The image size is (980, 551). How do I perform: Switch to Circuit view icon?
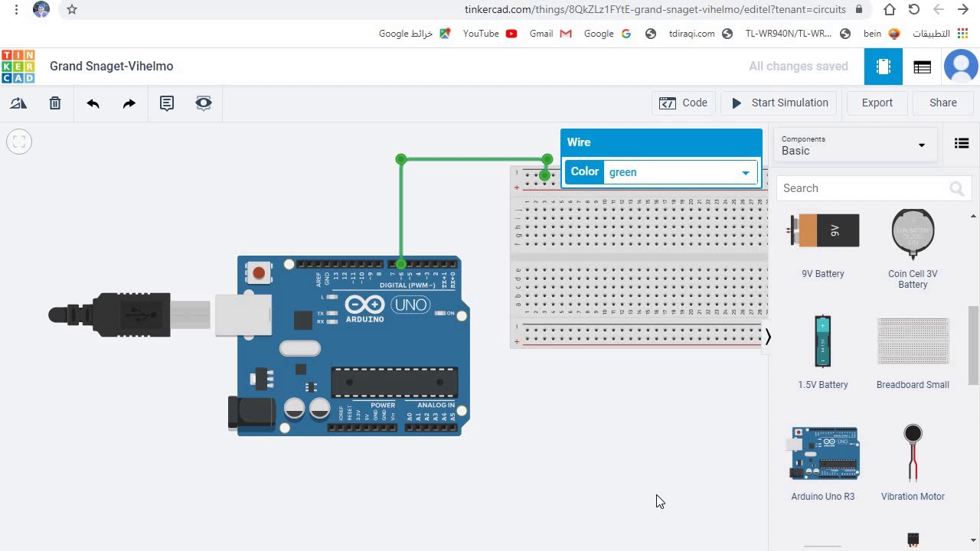(x=884, y=67)
